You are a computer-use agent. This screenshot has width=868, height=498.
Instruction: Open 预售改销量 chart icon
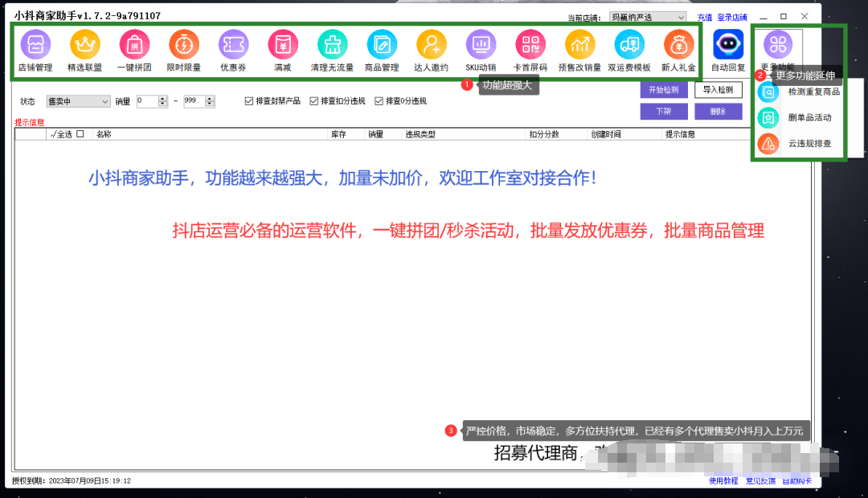click(x=579, y=45)
